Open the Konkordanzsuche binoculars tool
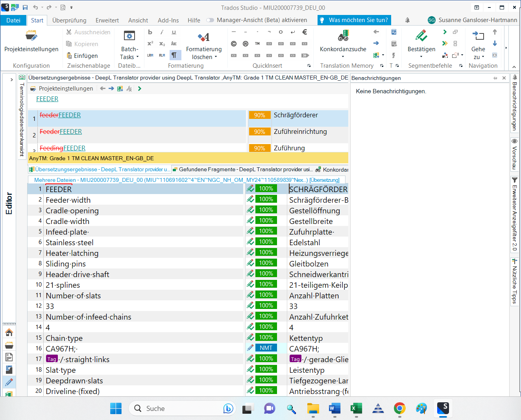The image size is (521, 420). tap(343, 36)
